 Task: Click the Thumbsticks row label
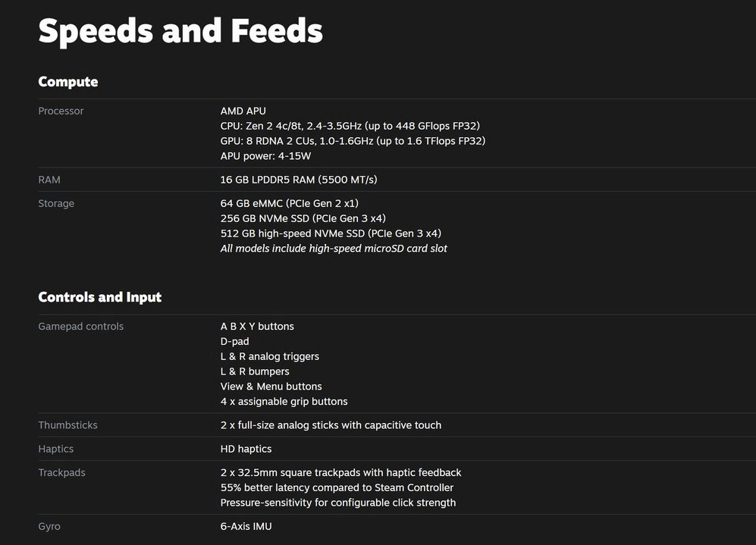(67, 425)
